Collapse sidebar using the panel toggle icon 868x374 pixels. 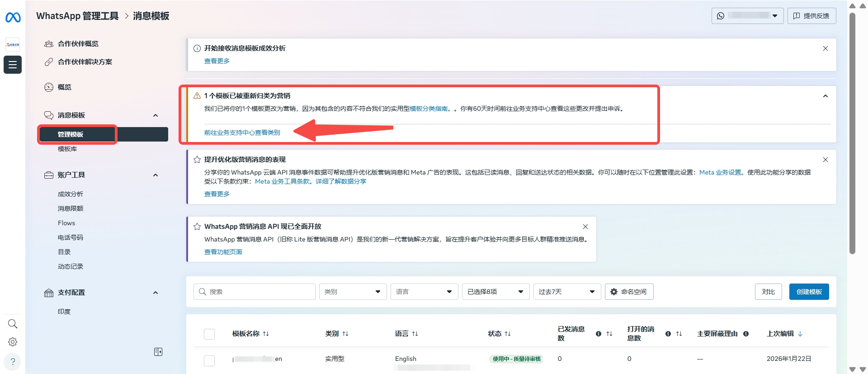pyautogui.click(x=158, y=352)
